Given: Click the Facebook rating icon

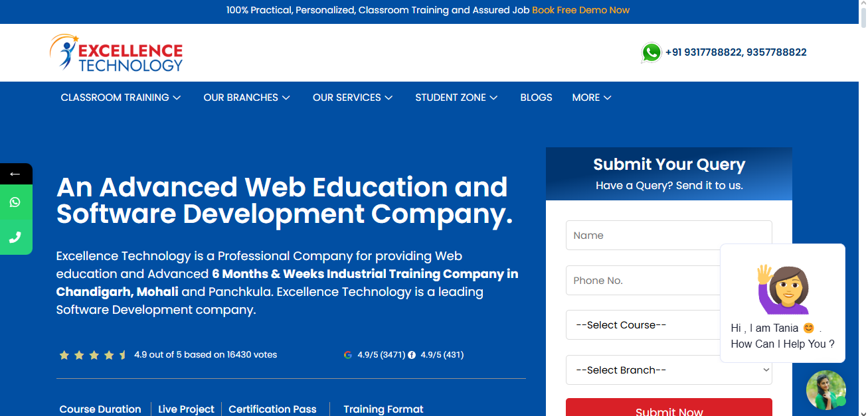Looking at the screenshot, I should (412, 355).
